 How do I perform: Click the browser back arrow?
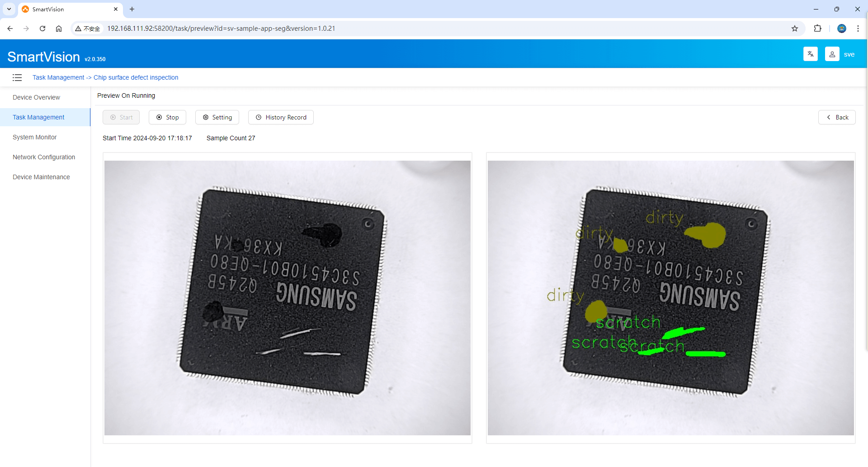(x=10, y=29)
